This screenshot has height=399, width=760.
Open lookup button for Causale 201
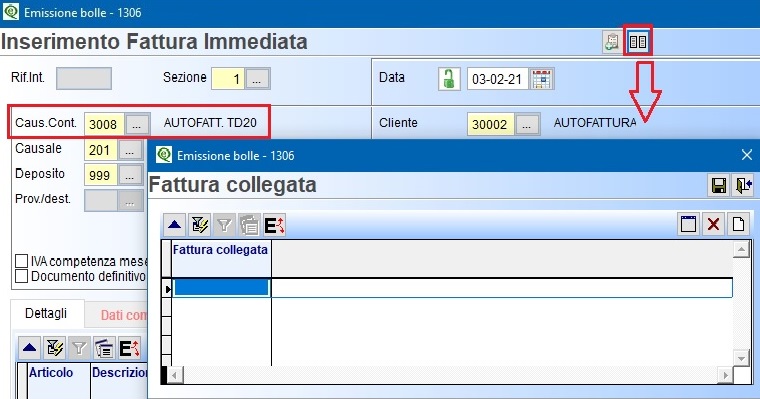point(130,150)
